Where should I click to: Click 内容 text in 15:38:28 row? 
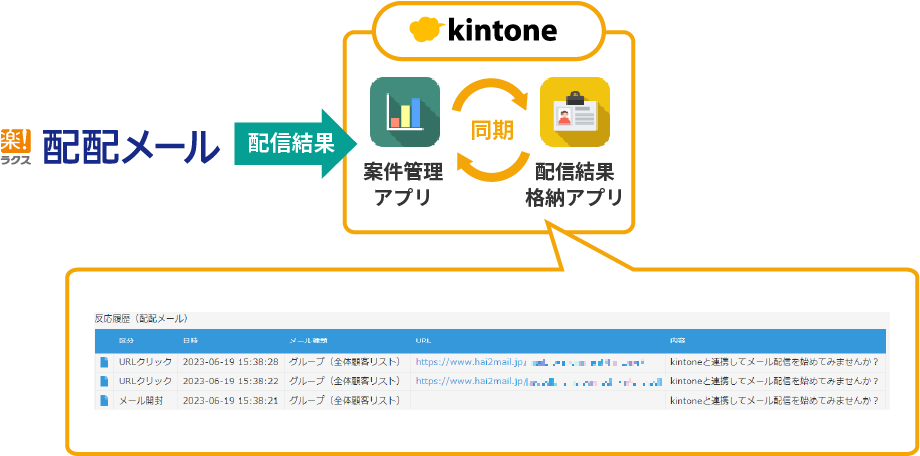click(774, 362)
